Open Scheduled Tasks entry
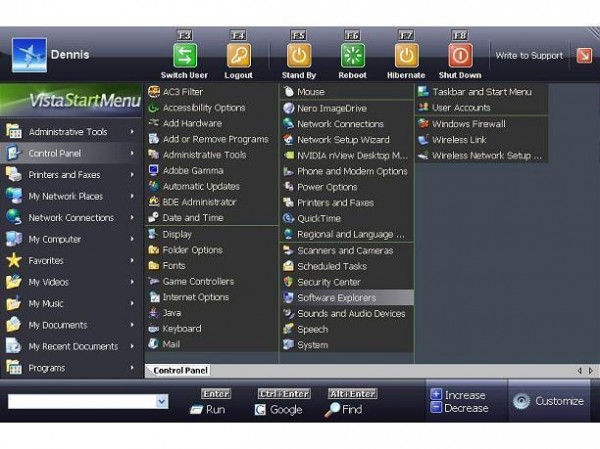600x449 pixels. pyautogui.click(x=347, y=266)
